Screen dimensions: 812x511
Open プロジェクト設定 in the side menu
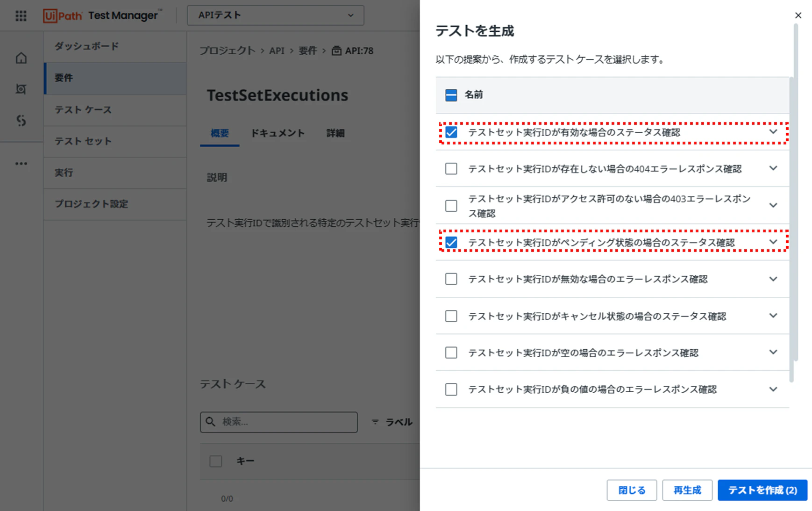point(115,204)
